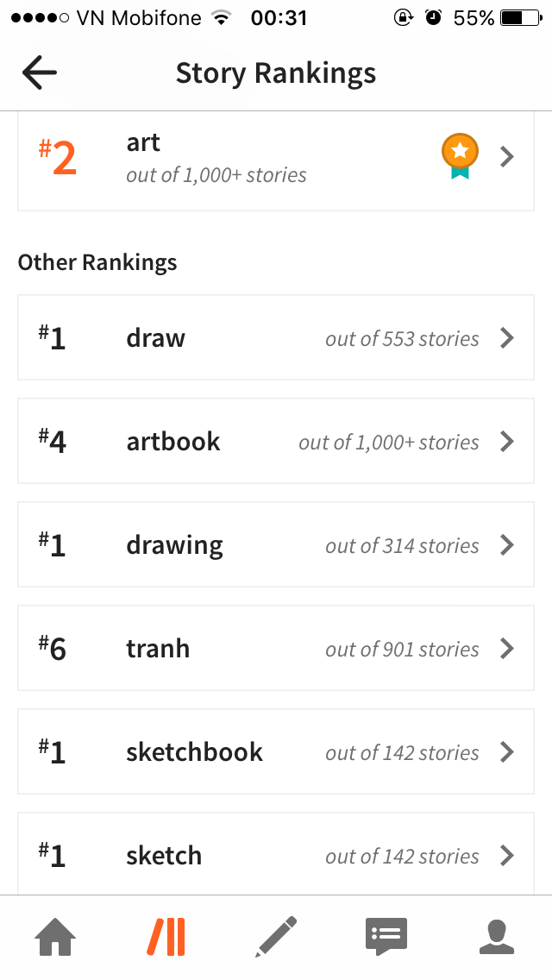This screenshot has height=980, width=552.
Task: Open the Write pencil icon
Action: pos(276,937)
